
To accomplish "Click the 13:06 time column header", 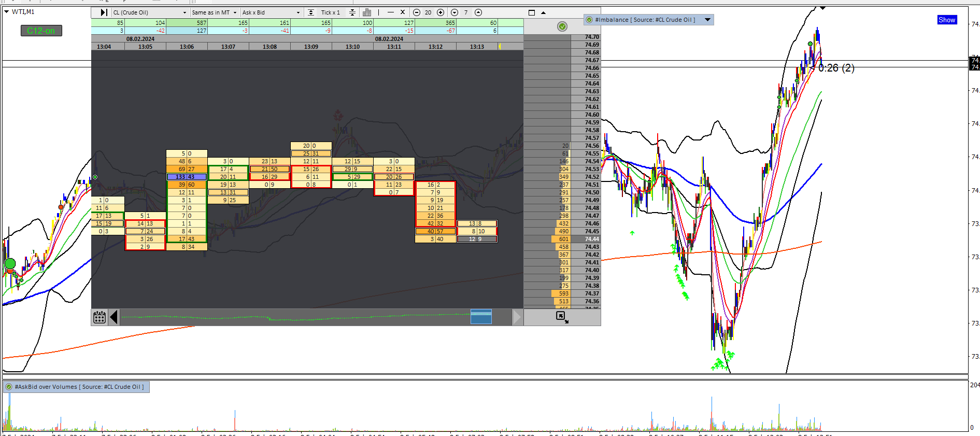I will (x=187, y=47).
